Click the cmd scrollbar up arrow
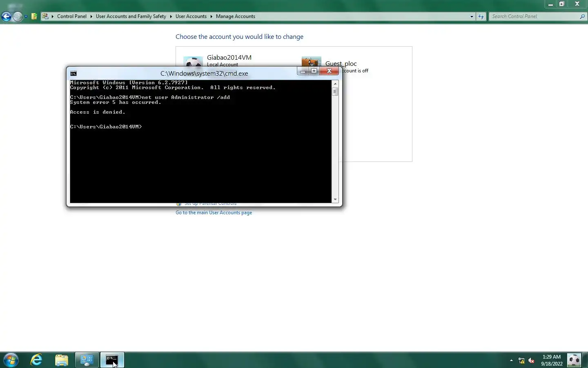 click(x=335, y=83)
